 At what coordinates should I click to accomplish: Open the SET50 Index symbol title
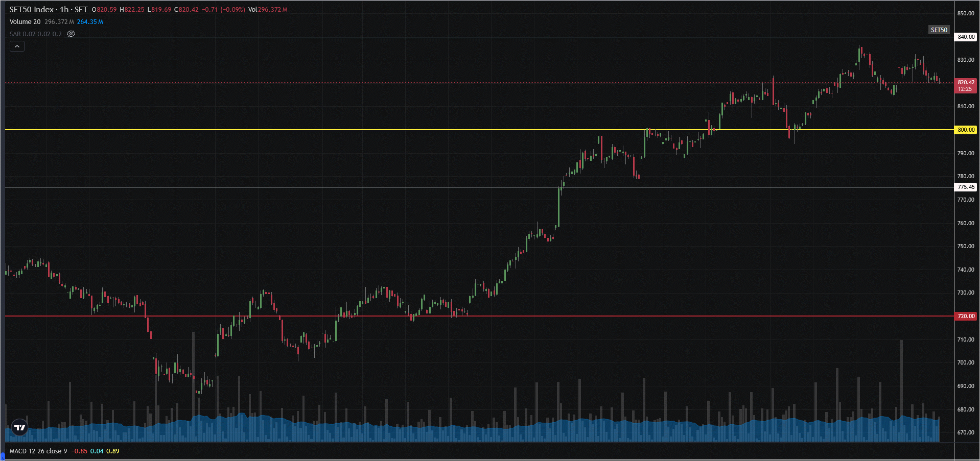pyautogui.click(x=49, y=10)
